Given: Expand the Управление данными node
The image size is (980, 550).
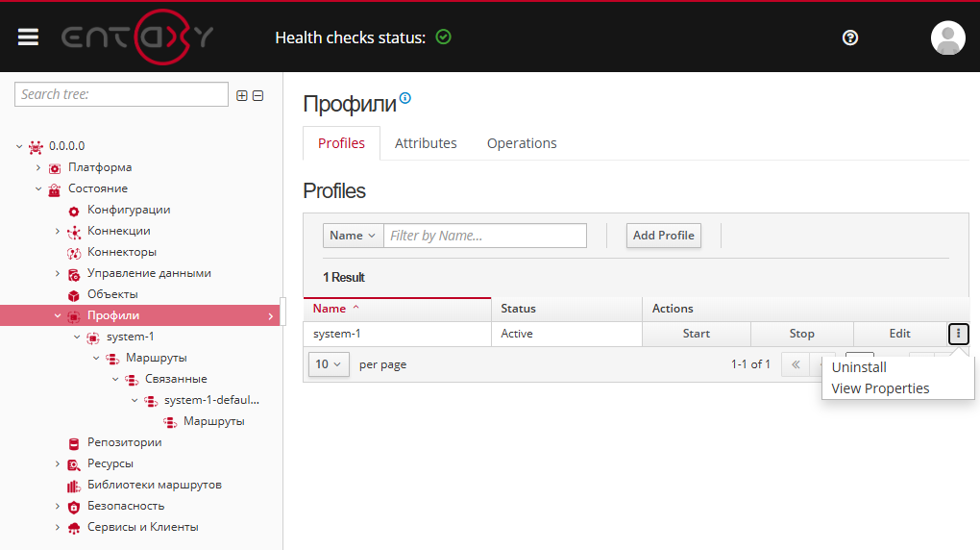Looking at the screenshot, I should [58, 273].
